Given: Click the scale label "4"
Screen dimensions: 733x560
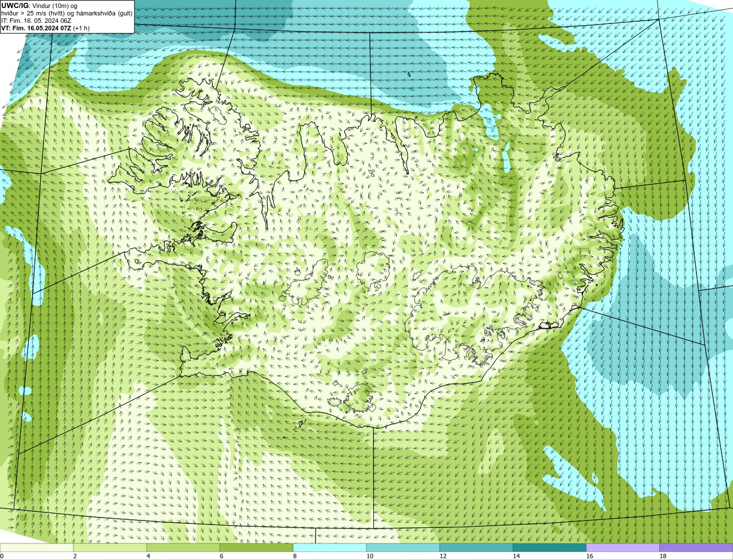Looking at the screenshot, I should click(148, 556).
